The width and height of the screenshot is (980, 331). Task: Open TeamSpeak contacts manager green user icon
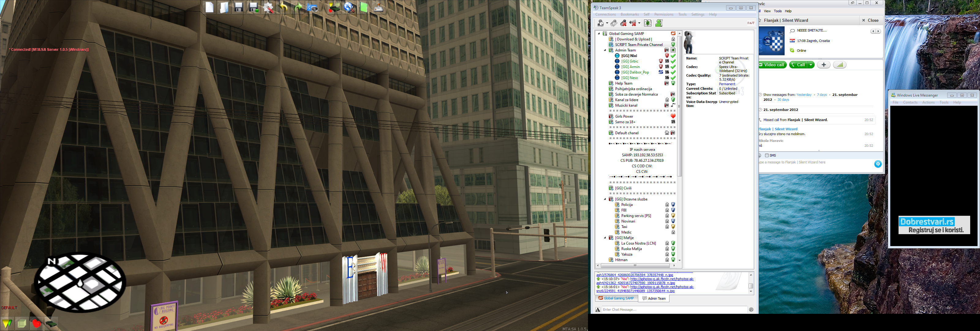(x=659, y=23)
